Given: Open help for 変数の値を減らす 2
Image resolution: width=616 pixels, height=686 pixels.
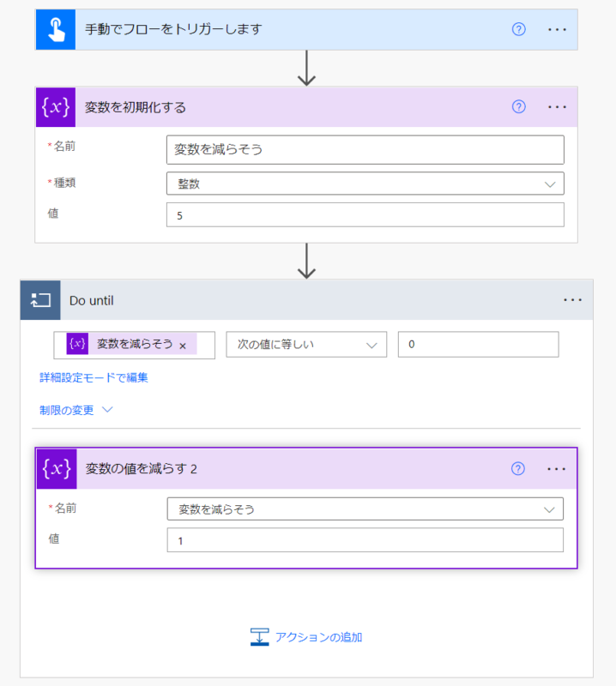Looking at the screenshot, I should point(517,469).
